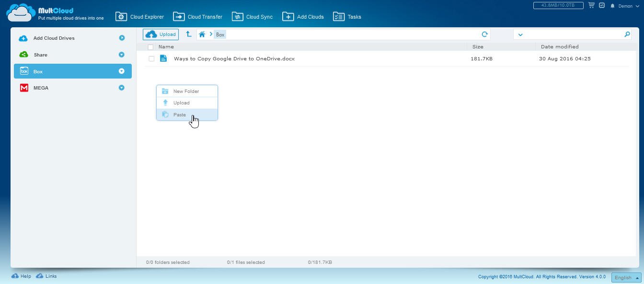Select New Folder in the context menu
This screenshot has height=284, width=644.
[x=186, y=91]
